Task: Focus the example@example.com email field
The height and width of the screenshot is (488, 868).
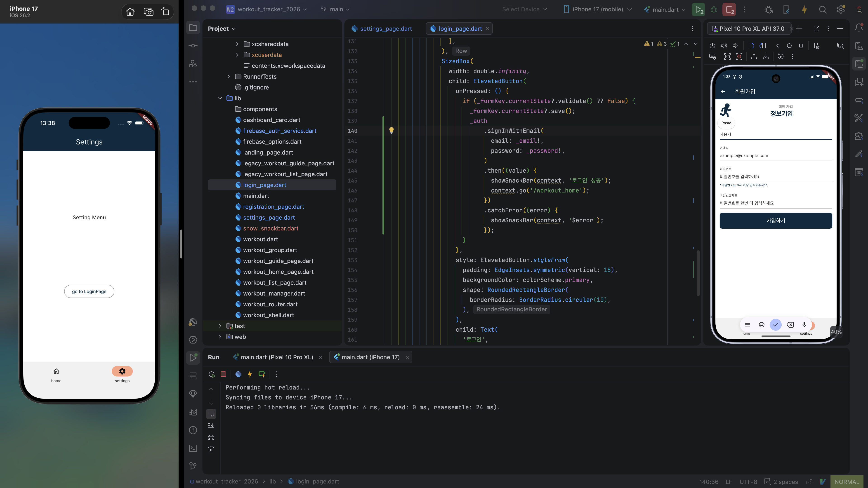Action: pos(776,156)
